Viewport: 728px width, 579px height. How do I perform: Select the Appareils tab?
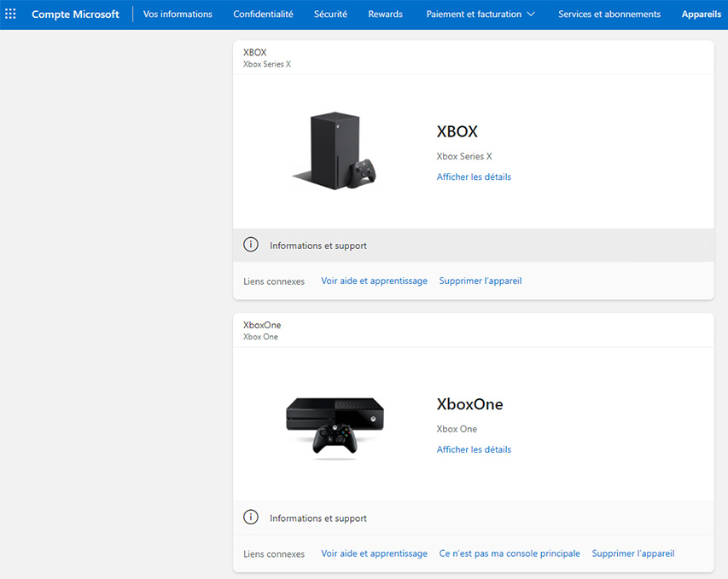click(x=701, y=14)
